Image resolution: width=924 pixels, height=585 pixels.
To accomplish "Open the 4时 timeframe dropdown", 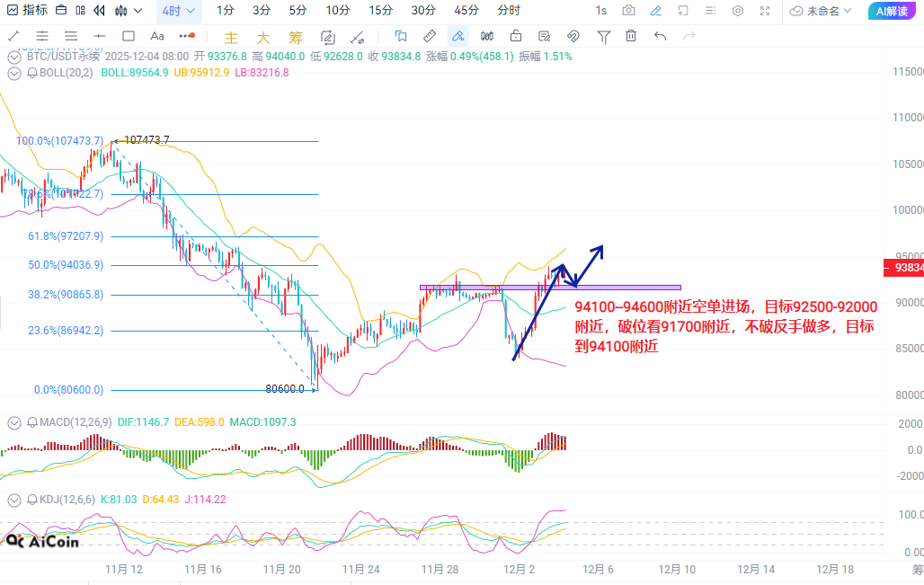I will [179, 11].
